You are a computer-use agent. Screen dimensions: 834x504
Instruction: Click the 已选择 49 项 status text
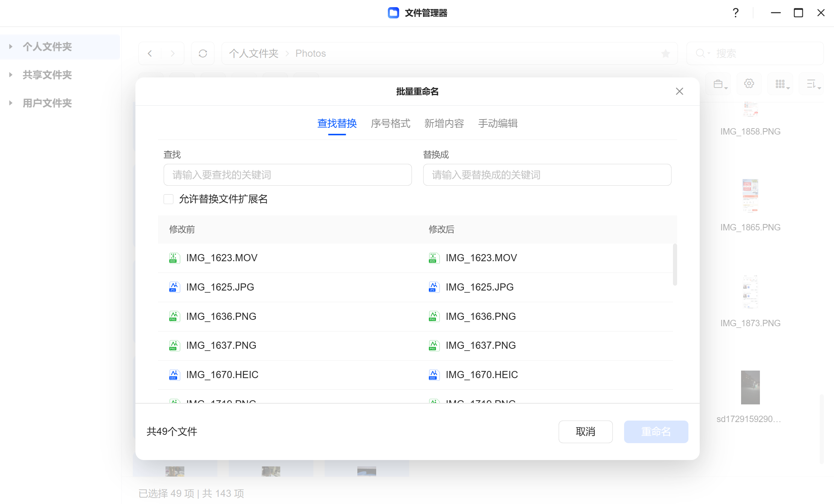(166, 493)
